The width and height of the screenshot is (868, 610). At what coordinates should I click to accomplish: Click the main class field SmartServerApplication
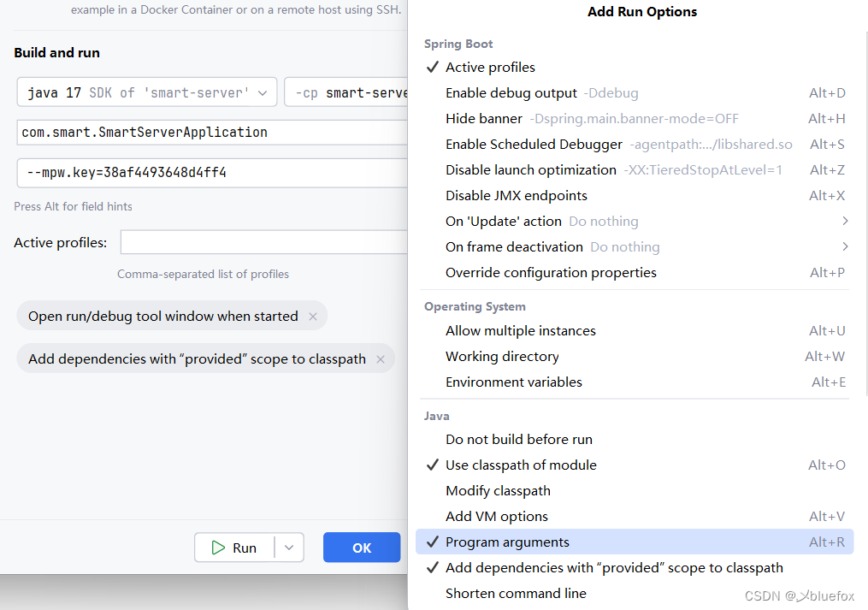211,133
